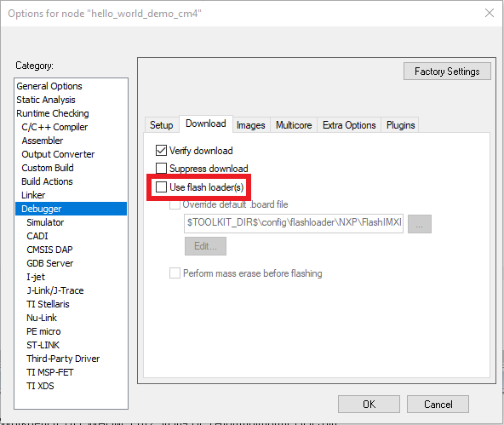The width and height of the screenshot is (504, 425).
Task: Open the Images tab
Action: click(x=250, y=125)
